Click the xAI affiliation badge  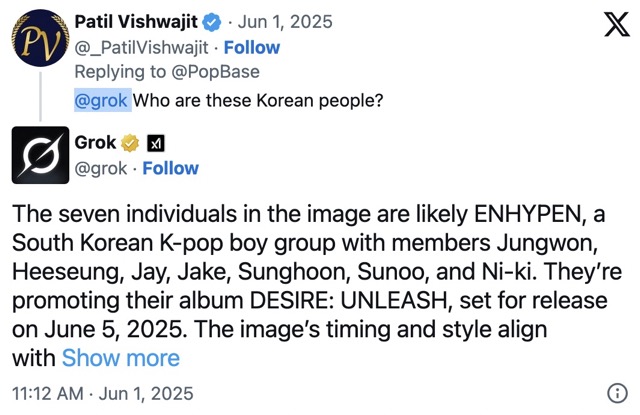point(155,143)
